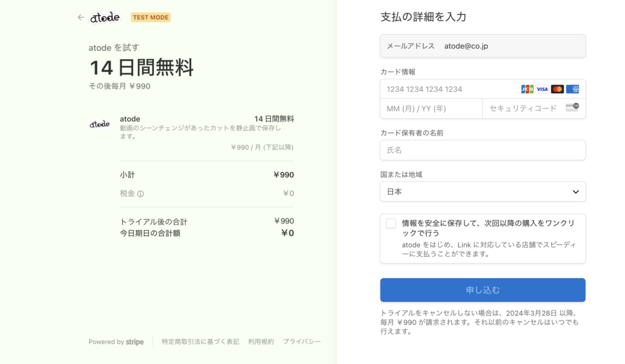The height and width of the screenshot is (364, 625).
Task: Click the atode を試す text
Action: [114, 48]
